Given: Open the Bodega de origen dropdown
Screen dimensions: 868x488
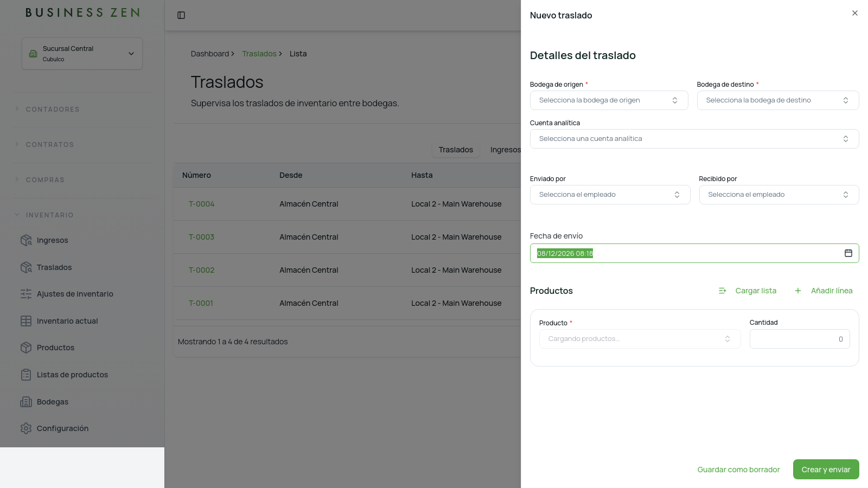Looking at the screenshot, I should tap(609, 100).
